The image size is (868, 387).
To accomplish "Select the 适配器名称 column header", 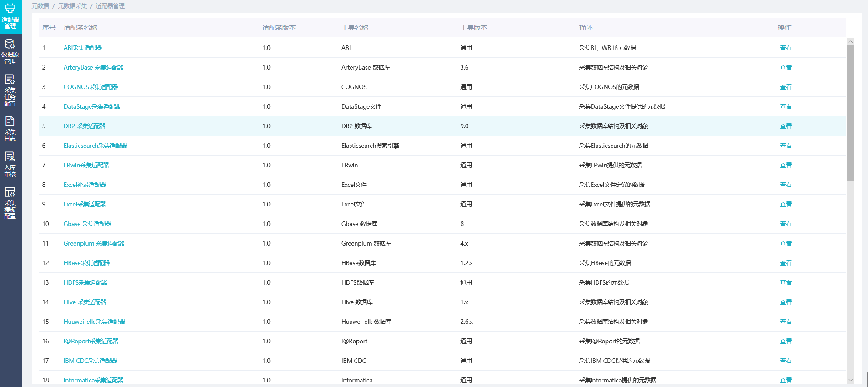I will [80, 28].
